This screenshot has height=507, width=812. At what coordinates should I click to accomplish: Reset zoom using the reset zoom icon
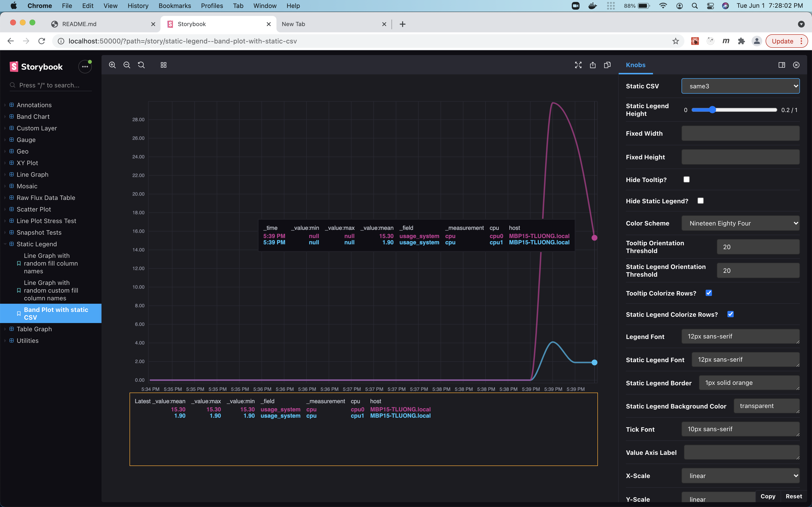point(141,65)
